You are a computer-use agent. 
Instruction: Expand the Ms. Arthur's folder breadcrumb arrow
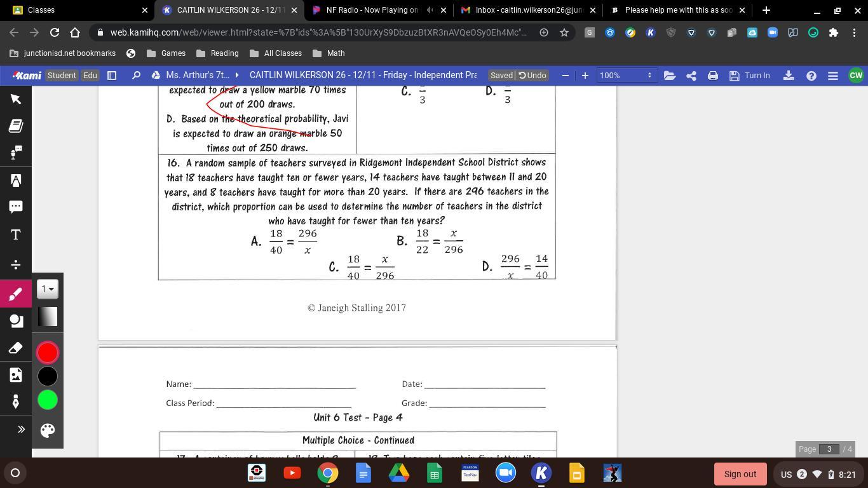click(237, 76)
